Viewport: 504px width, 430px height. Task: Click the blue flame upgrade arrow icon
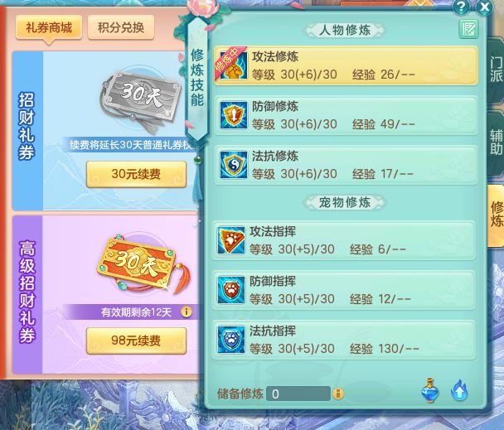tap(459, 391)
